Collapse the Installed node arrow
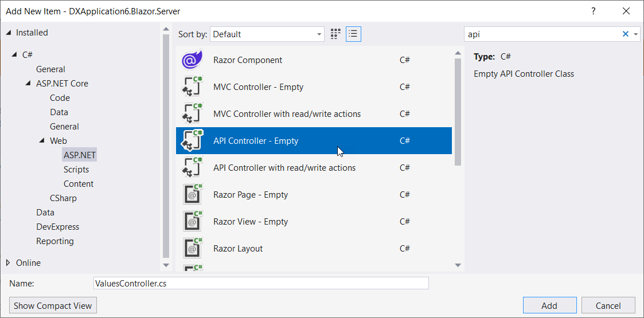 (9, 33)
